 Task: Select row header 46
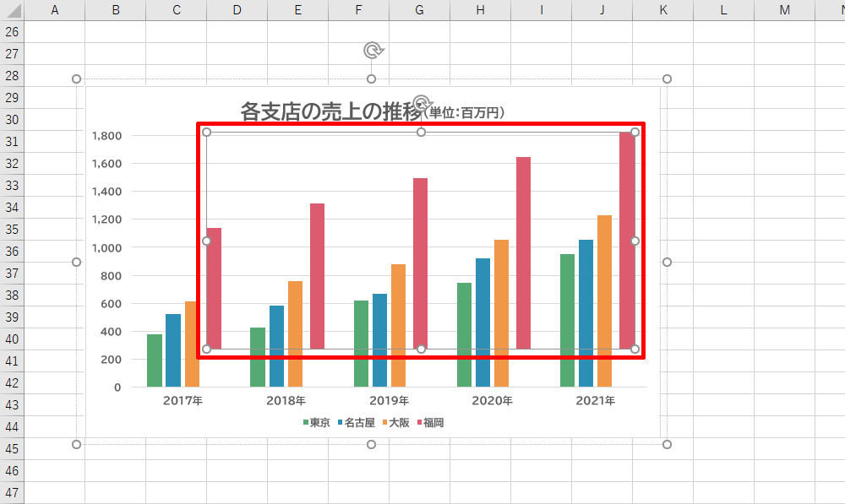(x=12, y=470)
